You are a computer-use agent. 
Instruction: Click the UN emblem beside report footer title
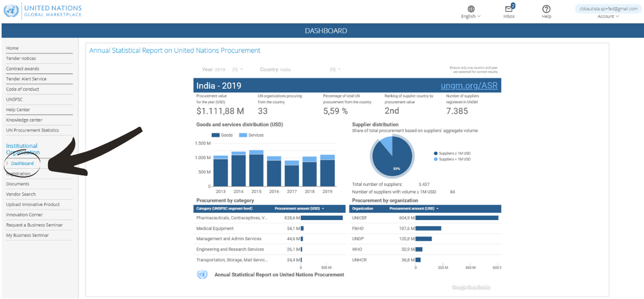(x=202, y=275)
